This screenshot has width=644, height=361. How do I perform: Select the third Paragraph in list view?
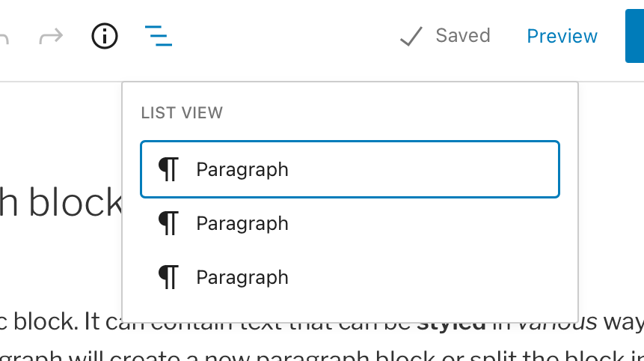tap(350, 277)
